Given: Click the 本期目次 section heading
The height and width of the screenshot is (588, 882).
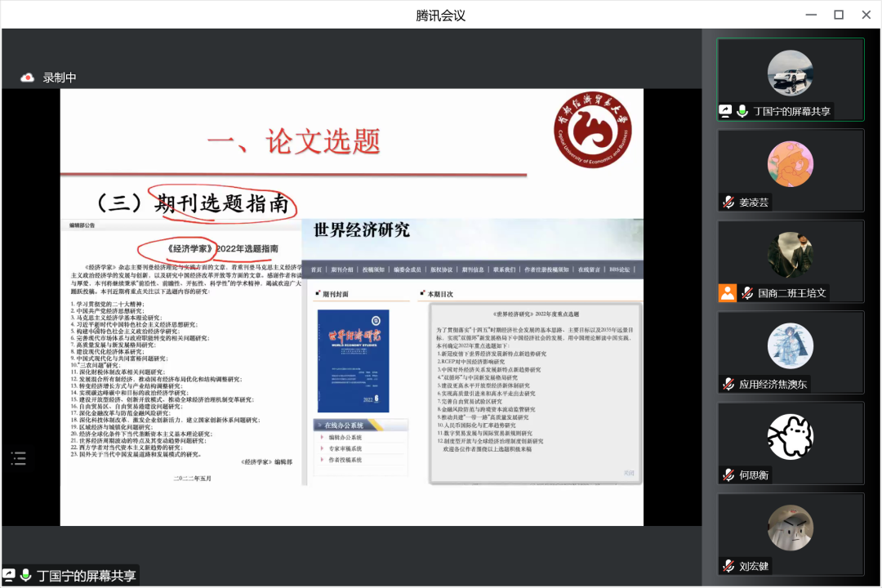Looking at the screenshot, I should (440, 294).
